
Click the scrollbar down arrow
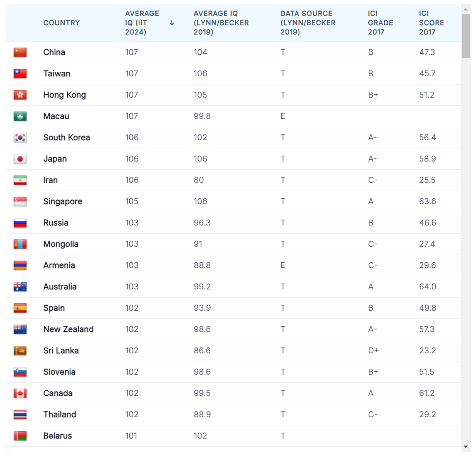[466, 447]
